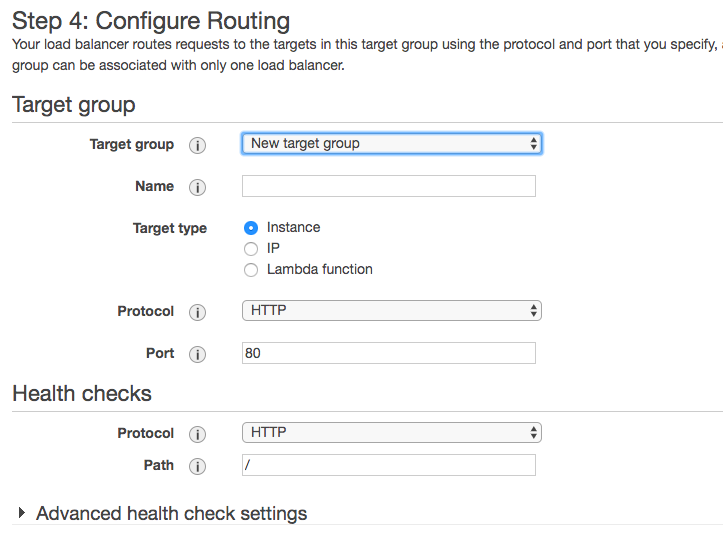The image size is (723, 533).
Task: Click the Instance label text
Action: tap(293, 227)
